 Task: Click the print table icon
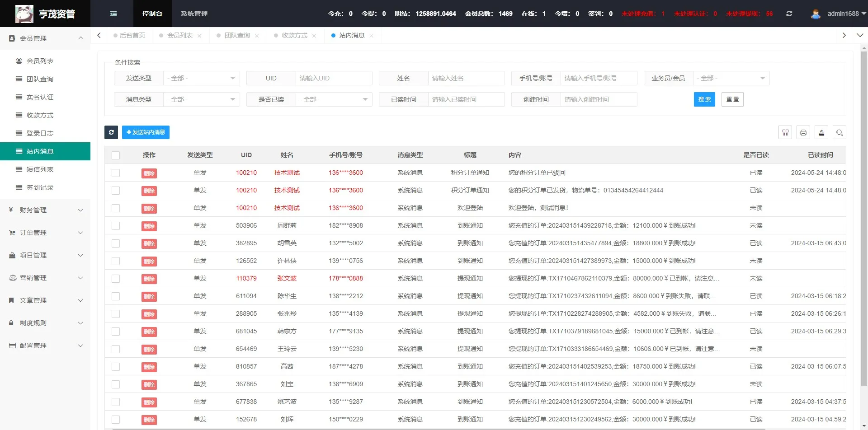click(803, 132)
